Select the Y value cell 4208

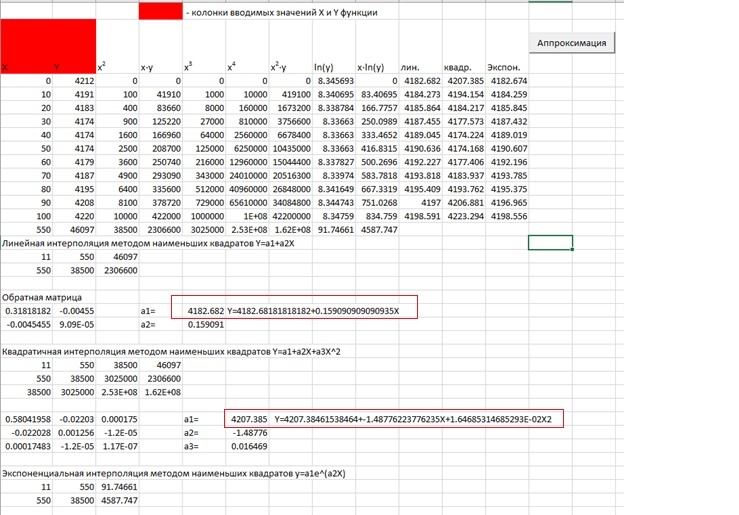click(x=74, y=203)
